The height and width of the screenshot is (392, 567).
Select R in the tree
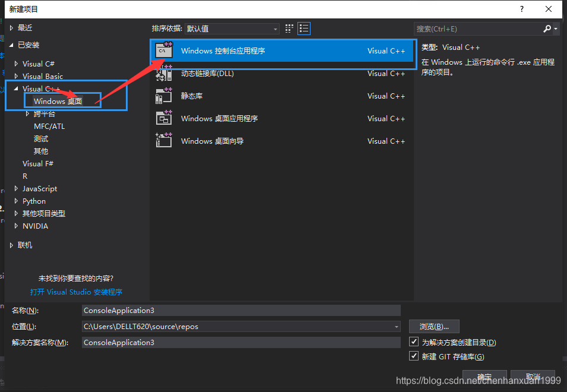point(25,176)
